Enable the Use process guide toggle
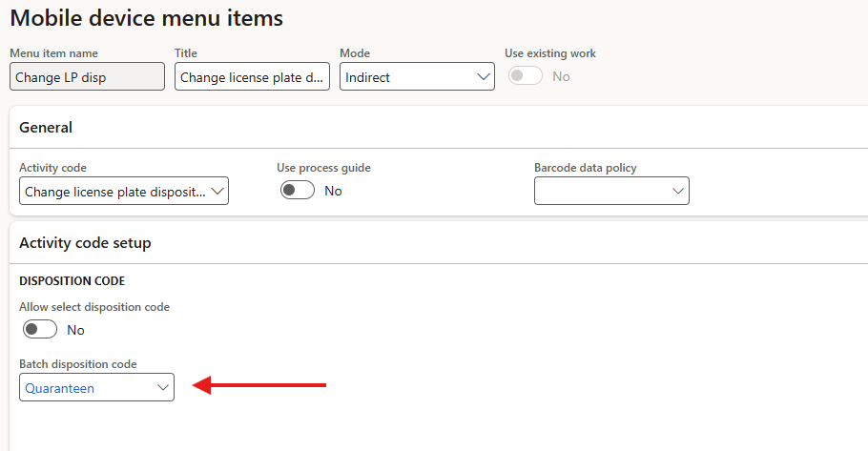This screenshot has height=451, width=868. pyautogui.click(x=297, y=191)
